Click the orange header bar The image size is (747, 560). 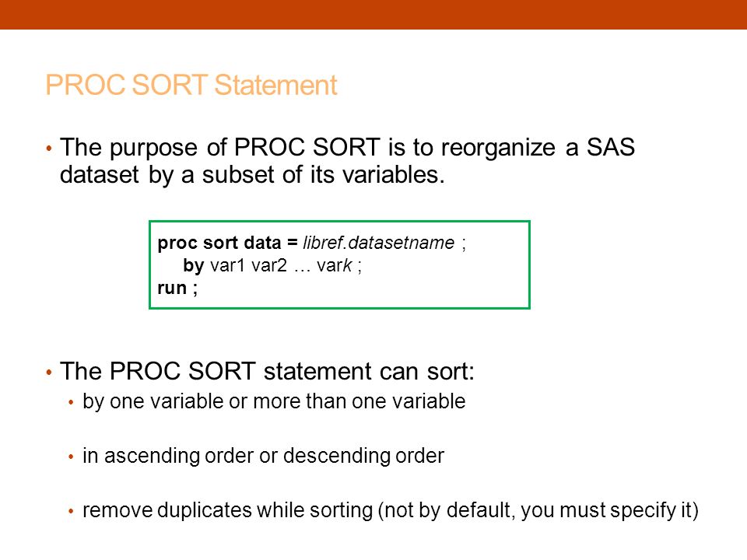pos(373,14)
